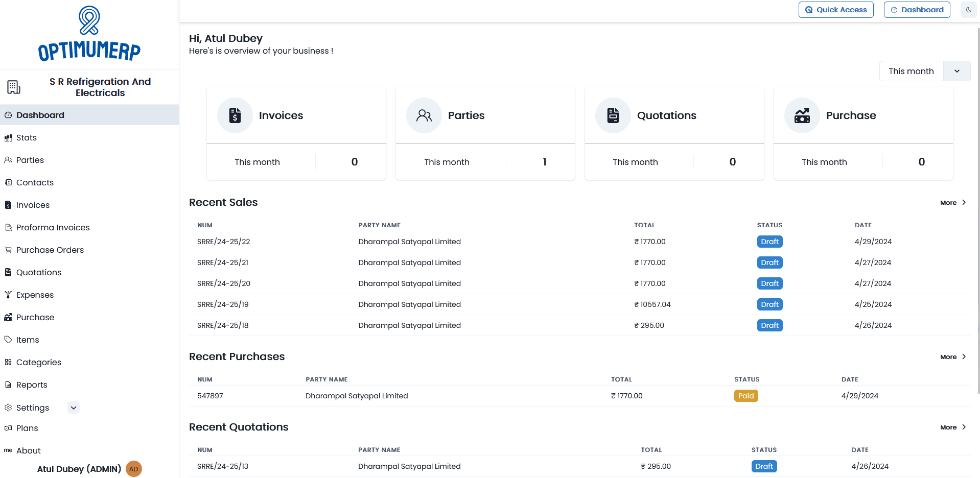Click quotation number SRRE/24-25/13
This screenshot has height=478, width=980.
223,466
